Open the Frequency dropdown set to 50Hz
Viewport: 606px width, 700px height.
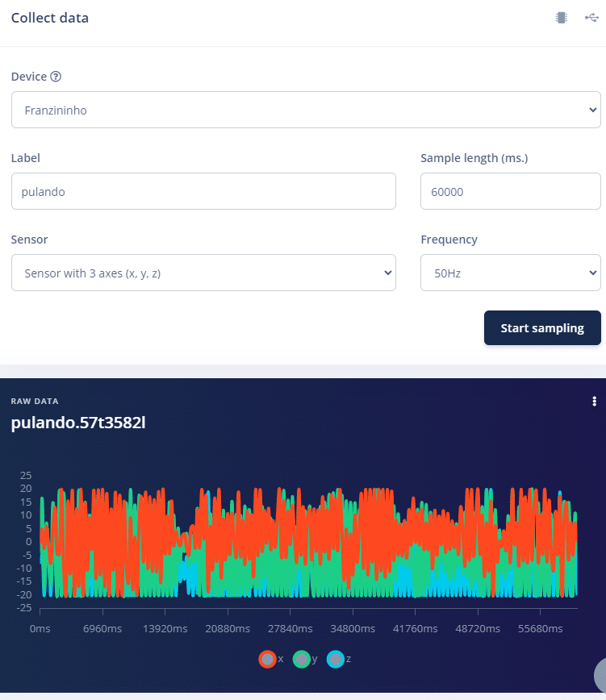[x=510, y=273]
